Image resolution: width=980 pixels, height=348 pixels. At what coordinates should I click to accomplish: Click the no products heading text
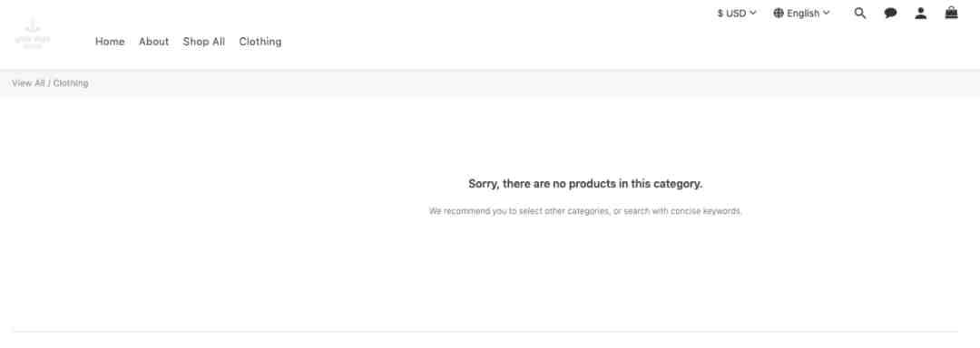pyautogui.click(x=585, y=184)
